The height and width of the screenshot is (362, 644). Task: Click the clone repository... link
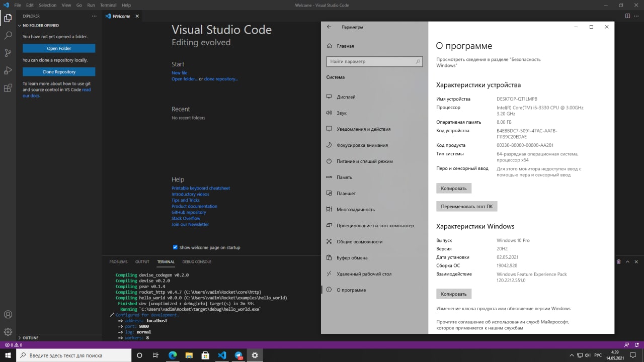point(221,79)
